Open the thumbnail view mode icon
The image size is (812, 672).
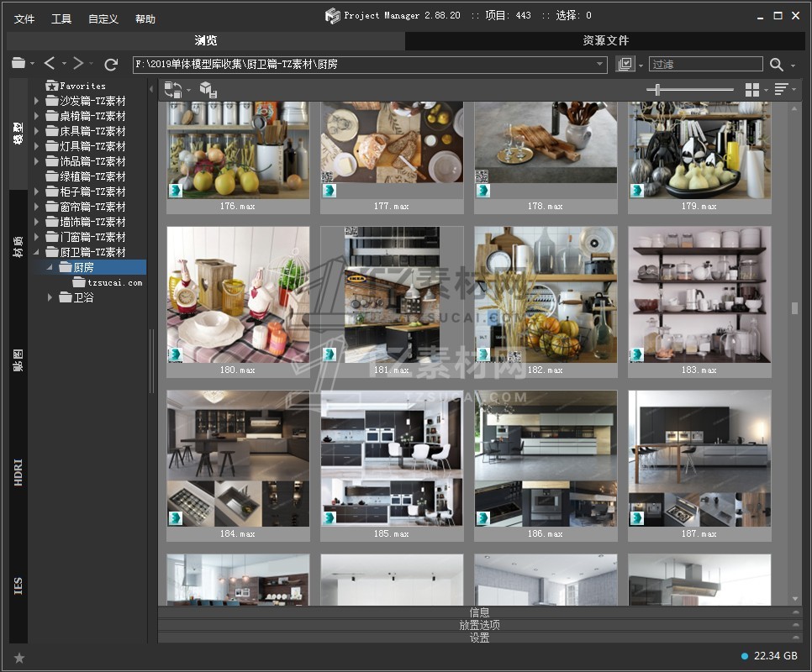pyautogui.click(x=752, y=90)
